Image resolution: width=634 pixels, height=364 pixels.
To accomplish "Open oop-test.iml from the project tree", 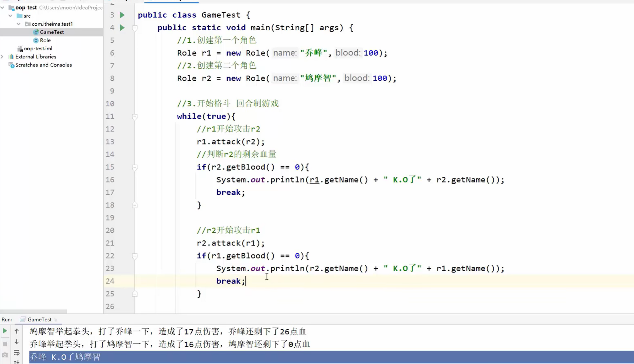I will click(38, 48).
